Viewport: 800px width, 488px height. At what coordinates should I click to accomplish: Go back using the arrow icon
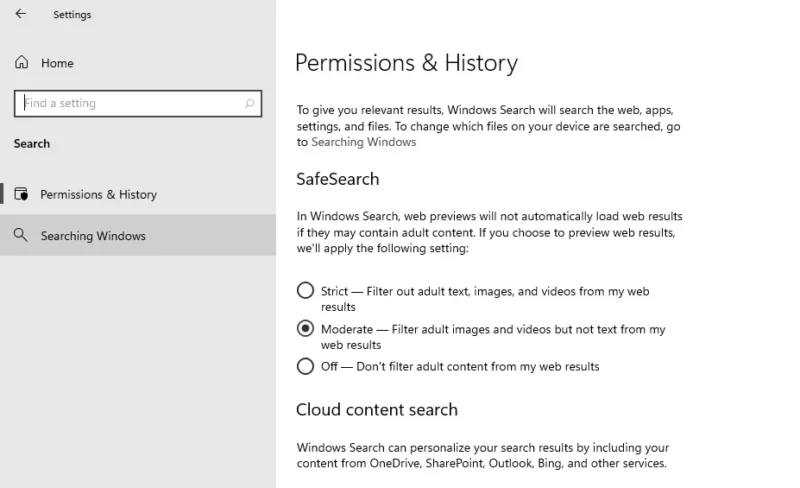[x=20, y=14]
